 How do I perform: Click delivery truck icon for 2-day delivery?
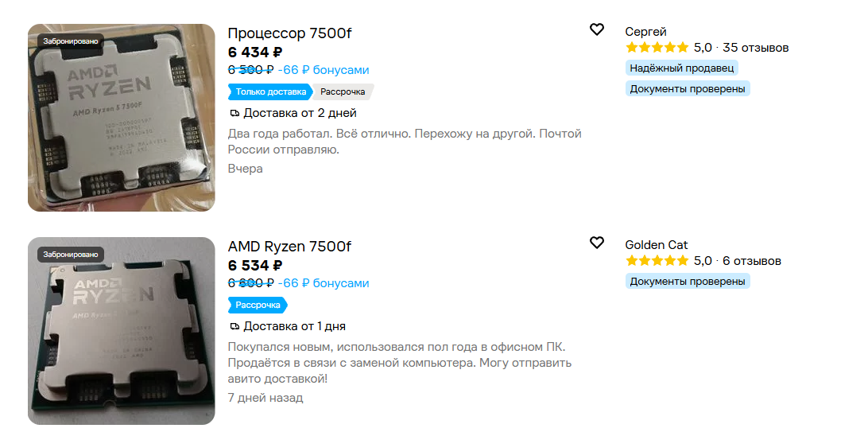tap(234, 114)
